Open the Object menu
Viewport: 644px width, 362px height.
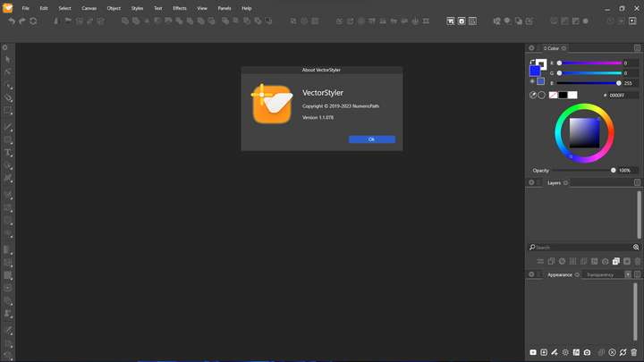tap(114, 8)
